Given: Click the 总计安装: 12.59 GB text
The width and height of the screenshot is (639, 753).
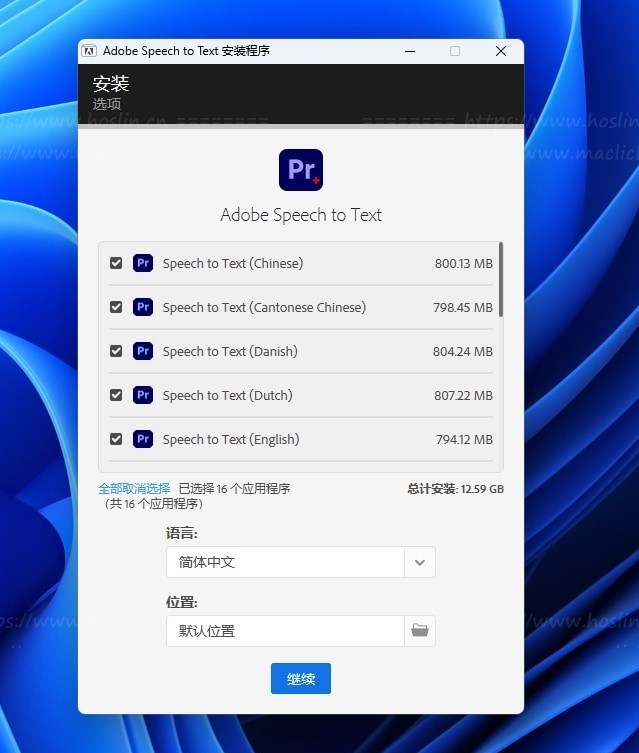Looking at the screenshot, I should point(456,489).
